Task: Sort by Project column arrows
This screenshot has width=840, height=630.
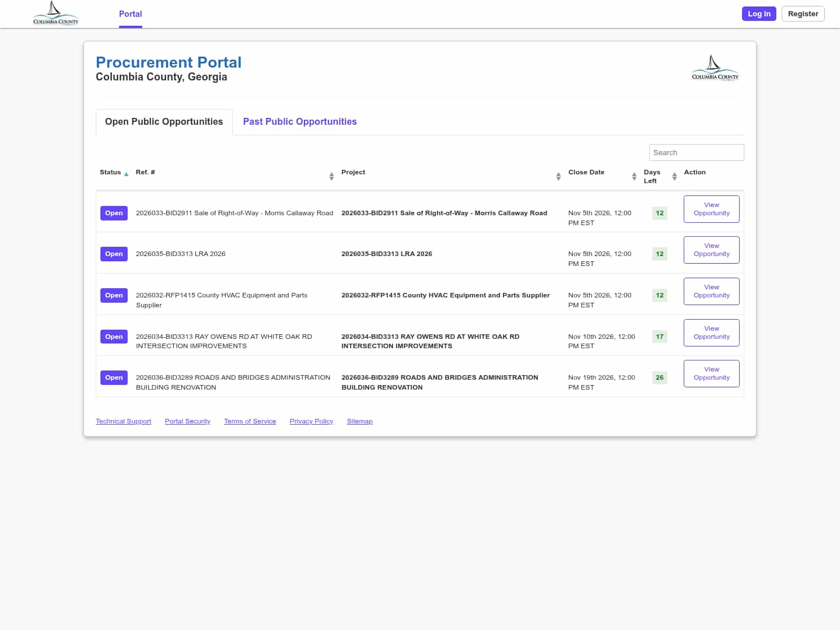Action: pyautogui.click(x=558, y=176)
